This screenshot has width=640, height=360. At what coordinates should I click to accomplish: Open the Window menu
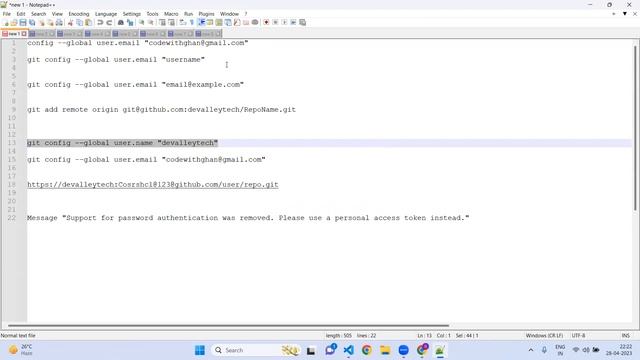[229, 14]
